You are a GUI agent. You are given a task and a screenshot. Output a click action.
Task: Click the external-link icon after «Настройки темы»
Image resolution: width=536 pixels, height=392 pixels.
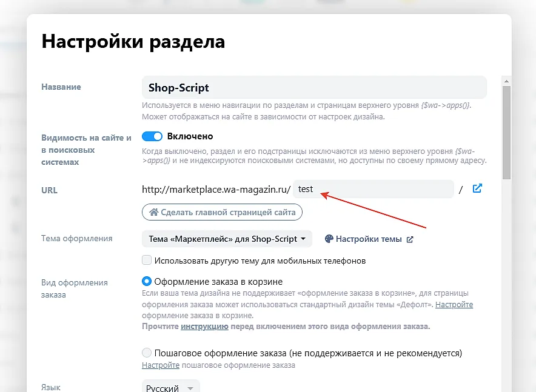[410, 239]
